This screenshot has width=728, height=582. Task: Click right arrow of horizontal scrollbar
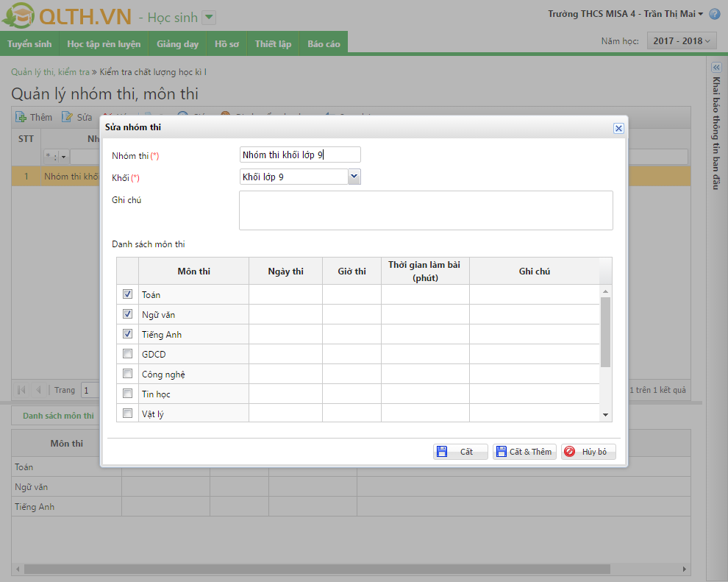(x=685, y=569)
